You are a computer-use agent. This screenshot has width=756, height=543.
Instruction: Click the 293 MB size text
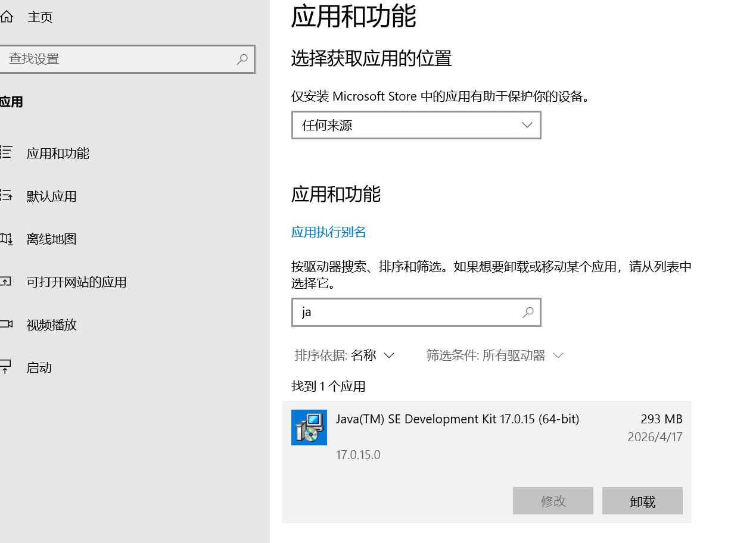pos(661,419)
